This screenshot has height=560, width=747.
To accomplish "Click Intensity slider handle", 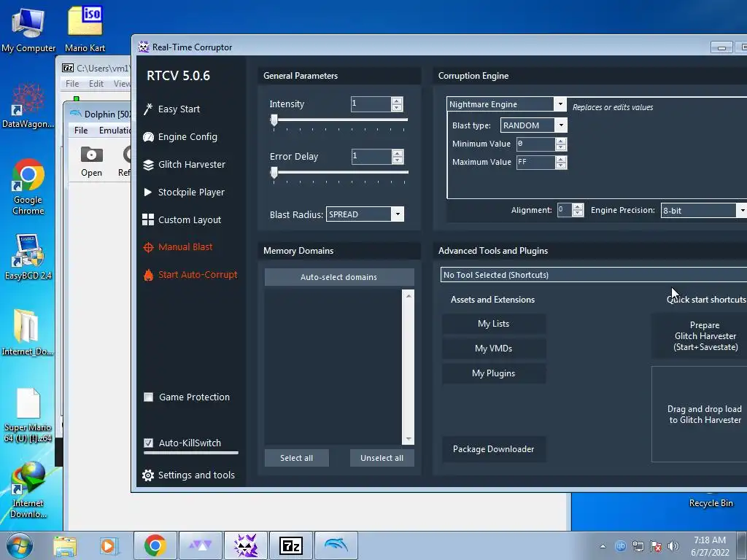I will (x=274, y=120).
